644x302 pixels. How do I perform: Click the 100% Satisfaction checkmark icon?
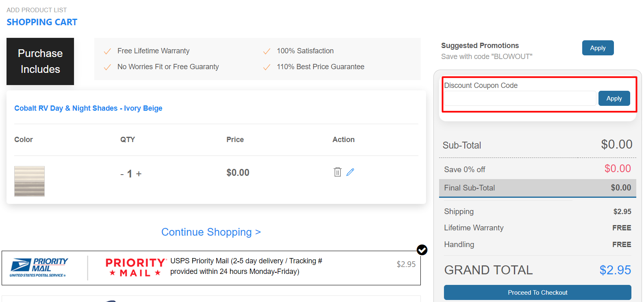(x=267, y=51)
